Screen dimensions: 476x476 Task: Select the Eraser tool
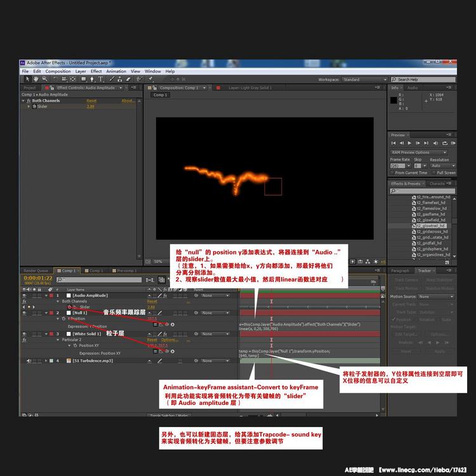pyautogui.click(x=128, y=79)
